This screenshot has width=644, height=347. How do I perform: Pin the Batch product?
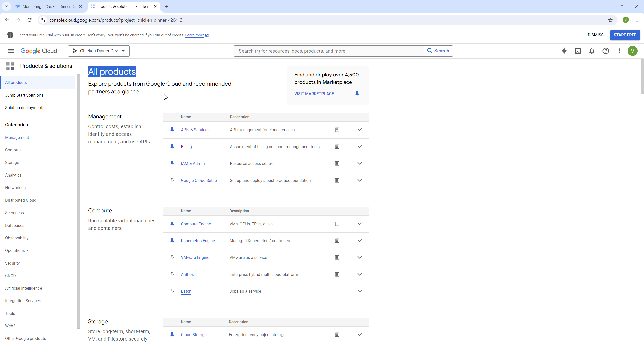(172, 291)
